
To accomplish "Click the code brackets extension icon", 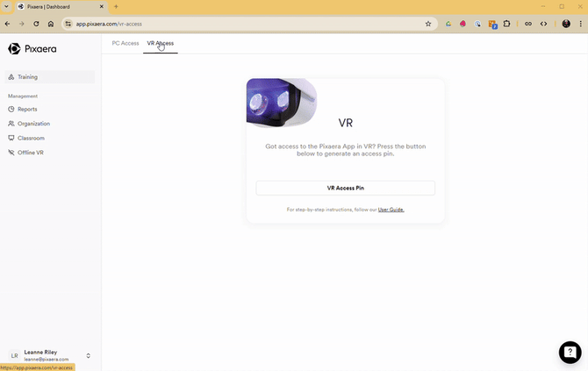I will pyautogui.click(x=543, y=24).
